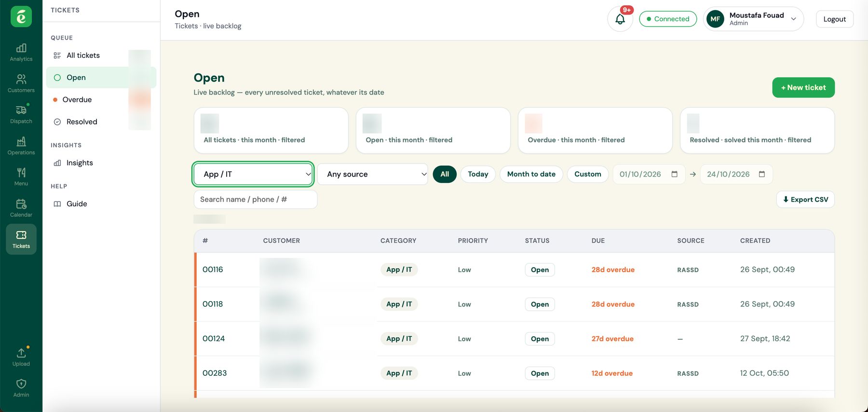Open the Resolved solved this month card
The width and height of the screenshot is (868, 412).
point(757,131)
